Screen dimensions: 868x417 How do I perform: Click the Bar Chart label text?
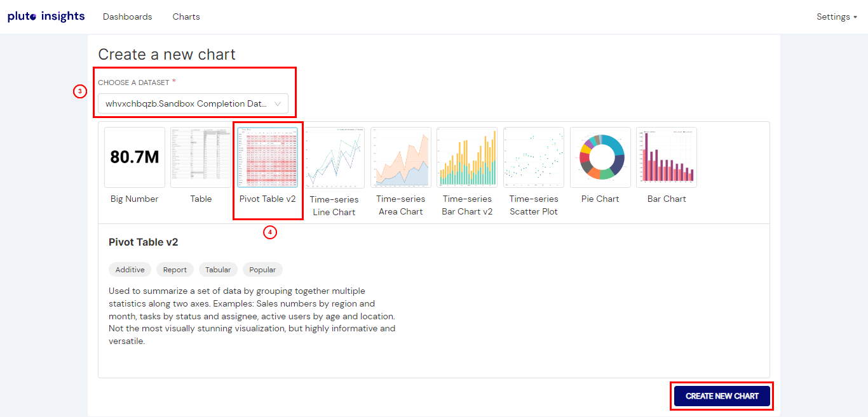point(667,199)
